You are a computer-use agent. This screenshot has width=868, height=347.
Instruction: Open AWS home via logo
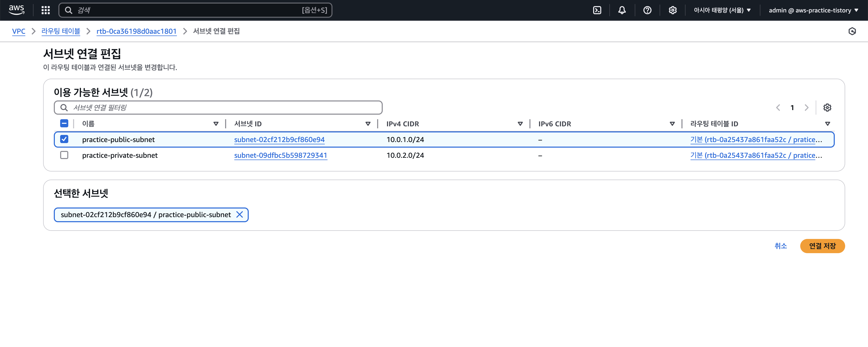coord(16,10)
